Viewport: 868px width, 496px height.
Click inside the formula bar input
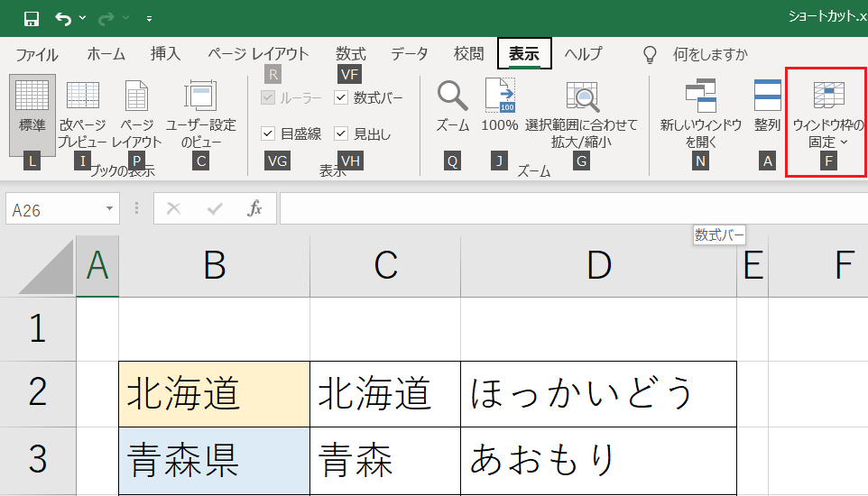(574, 208)
